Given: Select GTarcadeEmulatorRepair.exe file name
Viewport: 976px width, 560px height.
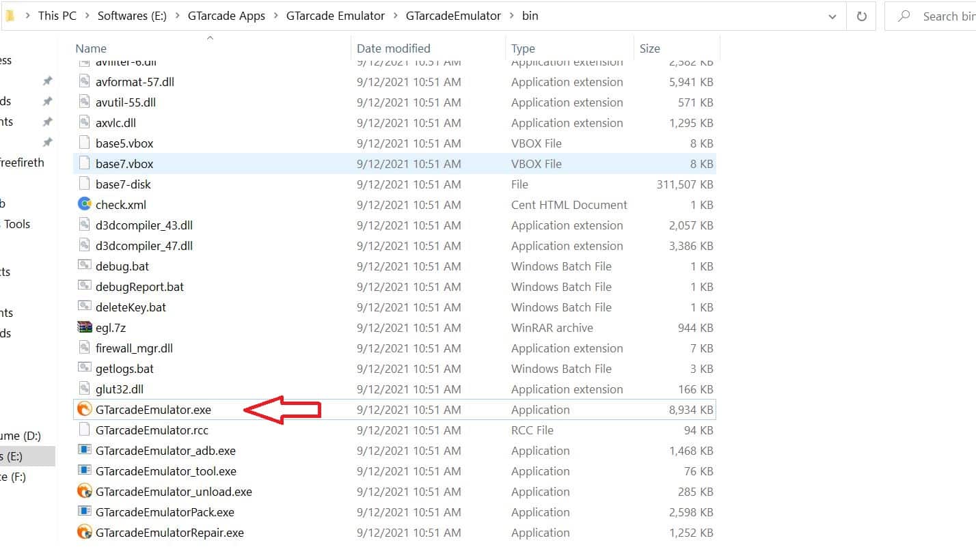Looking at the screenshot, I should (x=170, y=533).
